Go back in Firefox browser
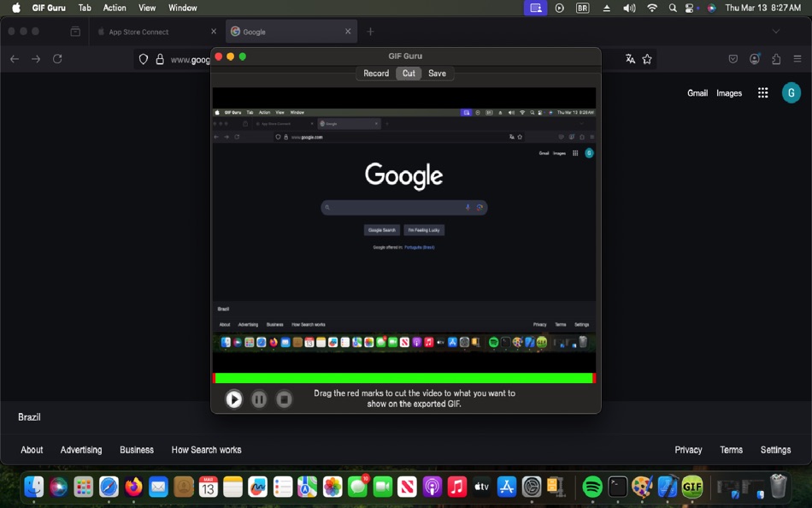The height and width of the screenshot is (508, 812). pyautogui.click(x=15, y=59)
